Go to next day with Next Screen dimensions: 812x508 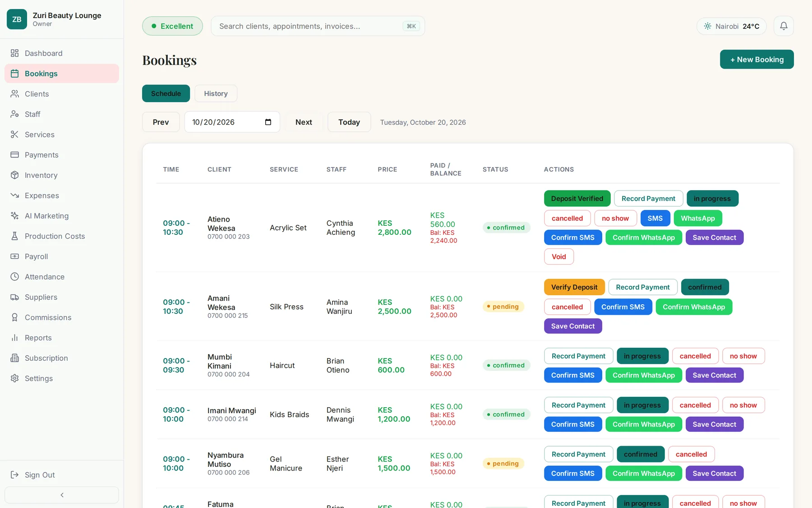pos(304,122)
